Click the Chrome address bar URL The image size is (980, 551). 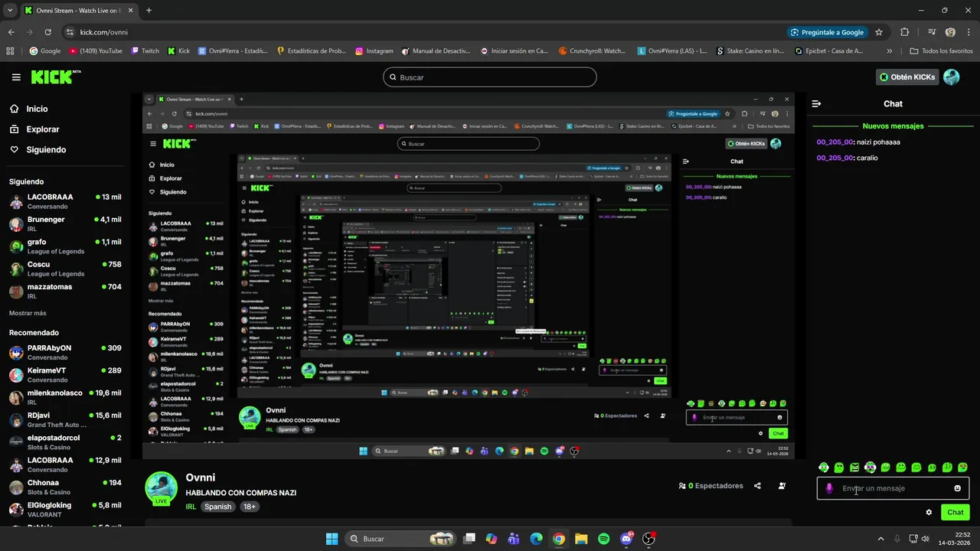pyautogui.click(x=104, y=32)
